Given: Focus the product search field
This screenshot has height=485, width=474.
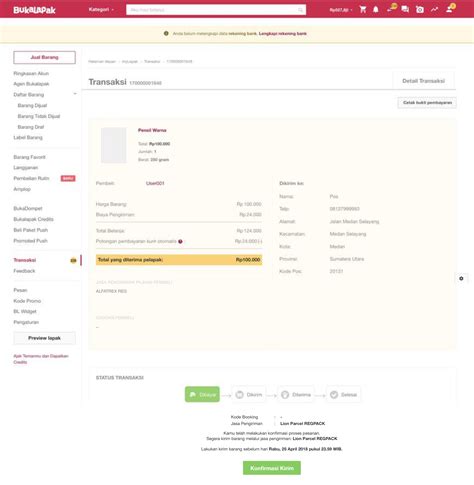Looking at the screenshot, I should [x=216, y=10].
